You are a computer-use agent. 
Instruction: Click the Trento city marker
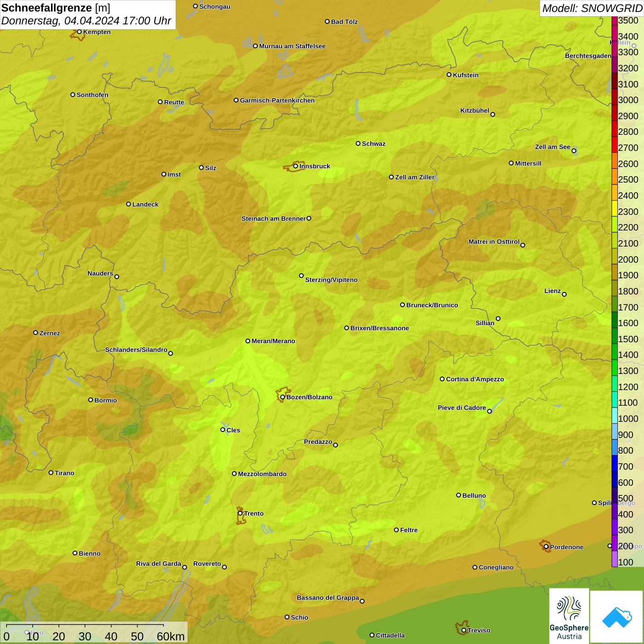(x=240, y=513)
